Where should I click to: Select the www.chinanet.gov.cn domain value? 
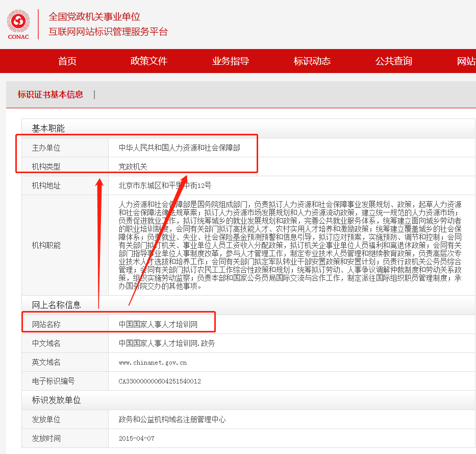pyautogui.click(x=153, y=363)
